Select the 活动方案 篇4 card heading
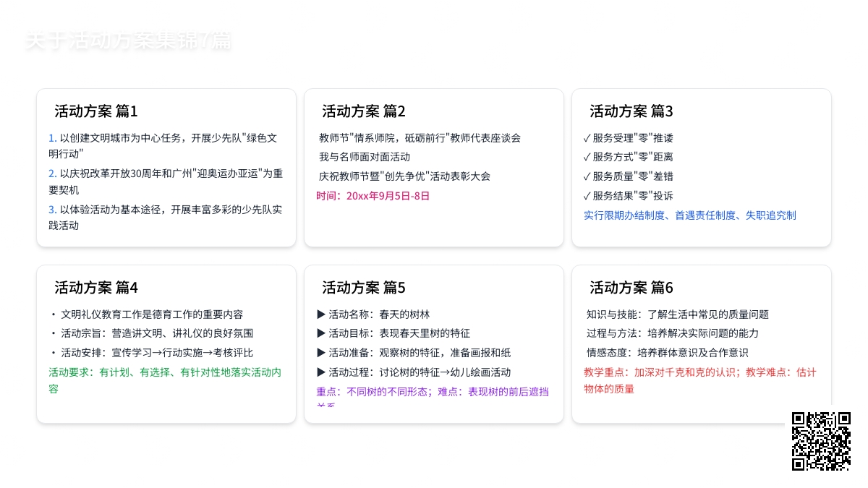 click(96, 288)
